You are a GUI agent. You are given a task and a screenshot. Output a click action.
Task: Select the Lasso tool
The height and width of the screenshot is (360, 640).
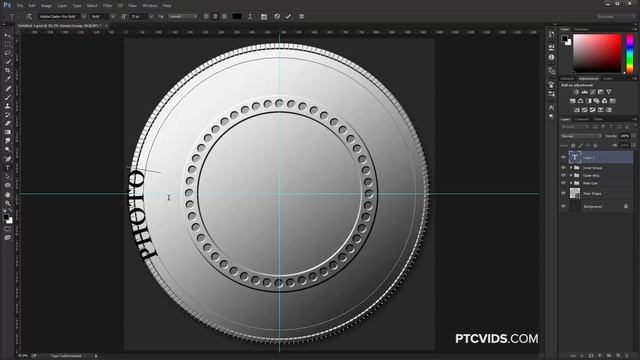click(x=7, y=53)
